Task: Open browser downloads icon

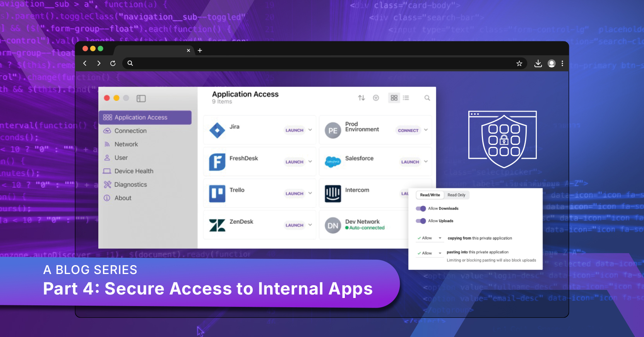Action: tap(538, 63)
